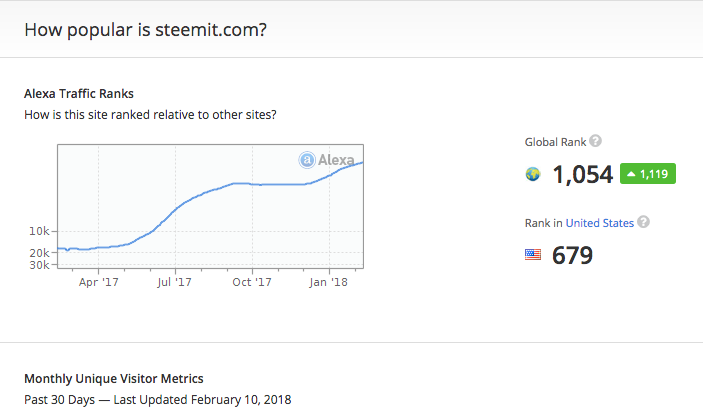703x419 pixels.
Task: Click the Alexa logo in the chart
Action: point(326,160)
